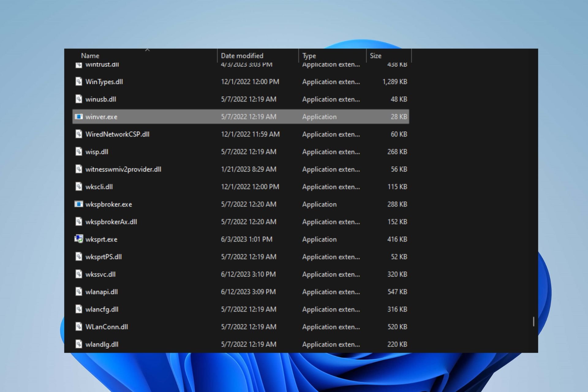This screenshot has width=588, height=392.
Task: Click the wkscli.dll file icon
Action: pyautogui.click(x=79, y=186)
